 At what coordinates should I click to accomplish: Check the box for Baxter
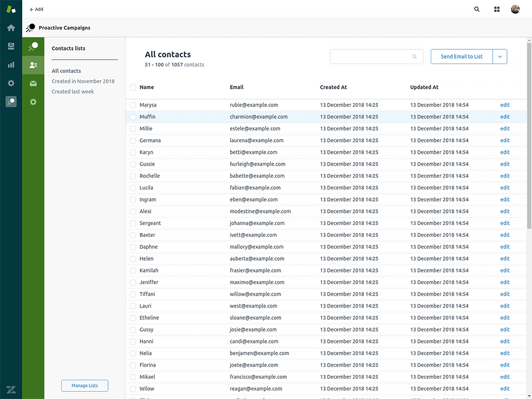(x=133, y=235)
